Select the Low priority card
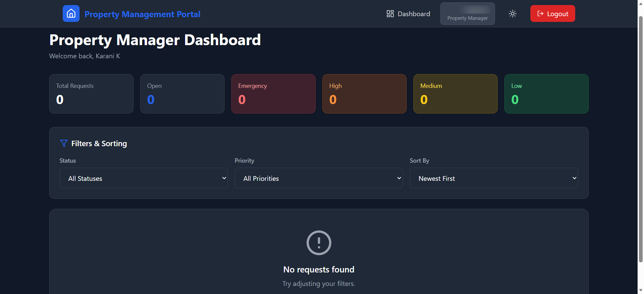Image resolution: width=644 pixels, height=294 pixels. pyautogui.click(x=547, y=94)
